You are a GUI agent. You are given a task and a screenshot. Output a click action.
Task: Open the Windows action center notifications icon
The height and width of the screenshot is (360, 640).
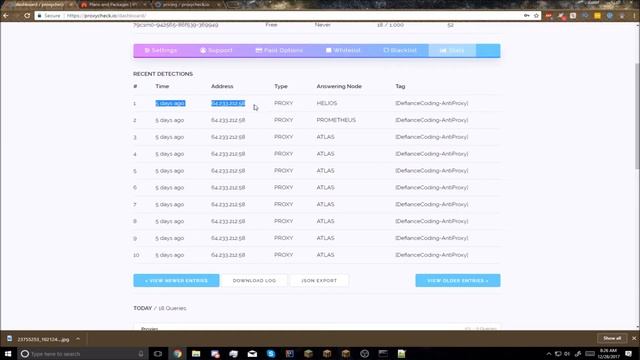[x=629, y=354]
